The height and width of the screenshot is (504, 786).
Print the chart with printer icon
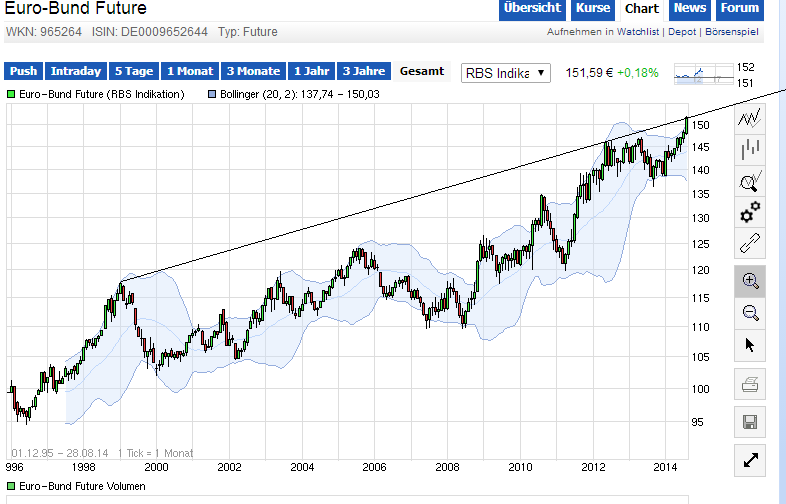(750, 384)
